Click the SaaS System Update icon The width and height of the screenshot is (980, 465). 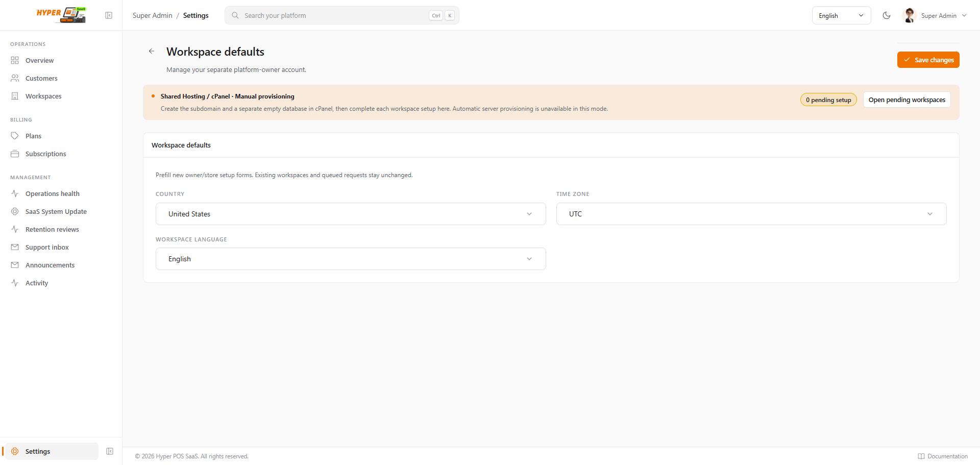click(15, 211)
